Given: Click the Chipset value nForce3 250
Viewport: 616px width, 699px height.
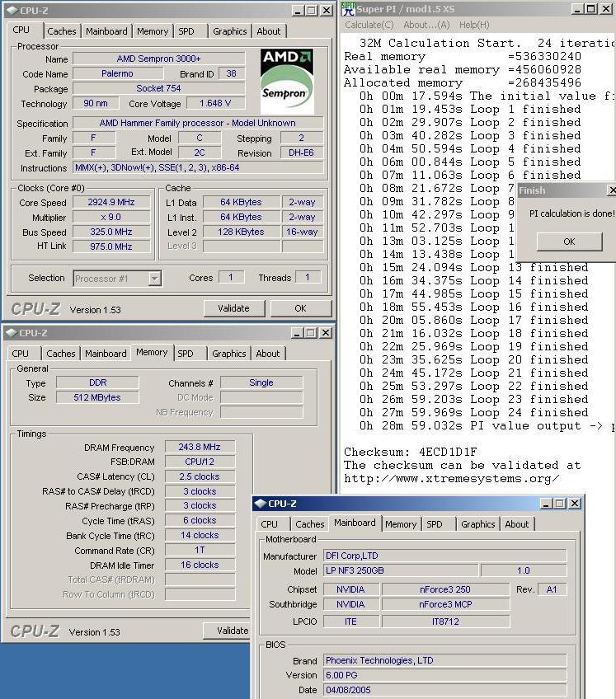Looking at the screenshot, I should 445,589.
